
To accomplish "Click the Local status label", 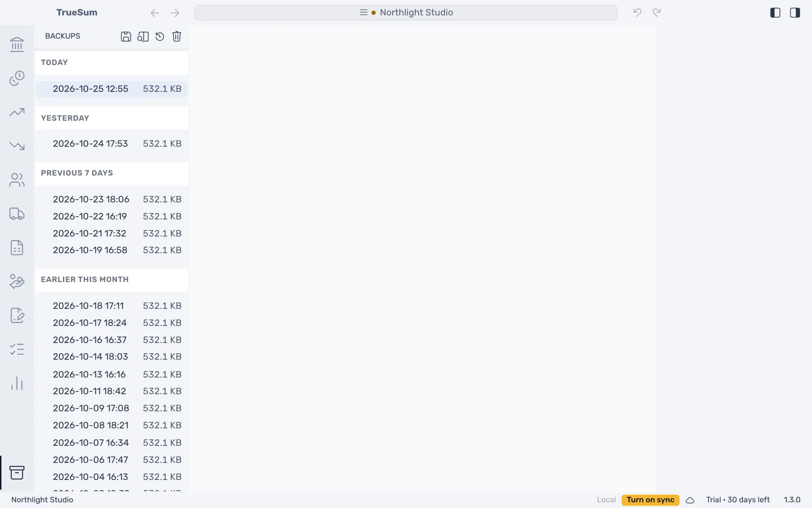I will tap(606, 500).
